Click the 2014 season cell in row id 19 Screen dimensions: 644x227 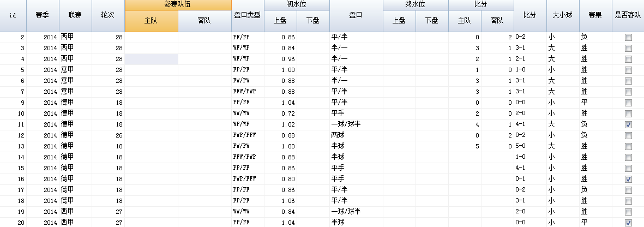[x=43, y=212]
